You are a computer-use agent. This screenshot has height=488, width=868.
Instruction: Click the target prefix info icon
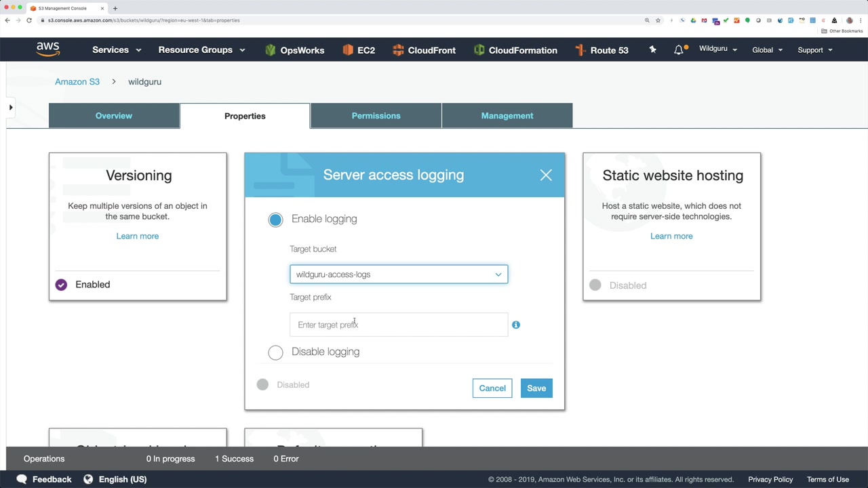(x=516, y=325)
